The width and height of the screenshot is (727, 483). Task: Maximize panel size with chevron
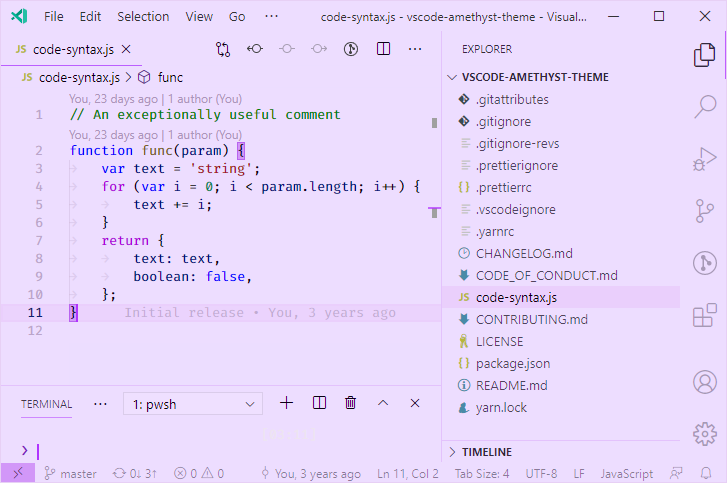[383, 403]
